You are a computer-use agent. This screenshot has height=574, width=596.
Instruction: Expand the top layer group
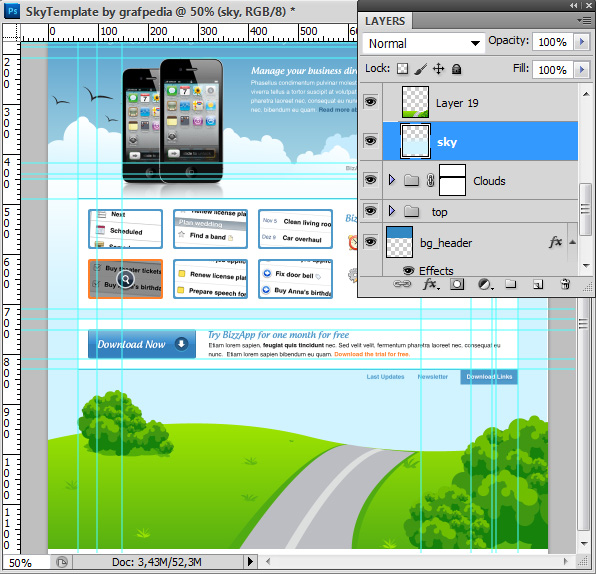tap(392, 211)
